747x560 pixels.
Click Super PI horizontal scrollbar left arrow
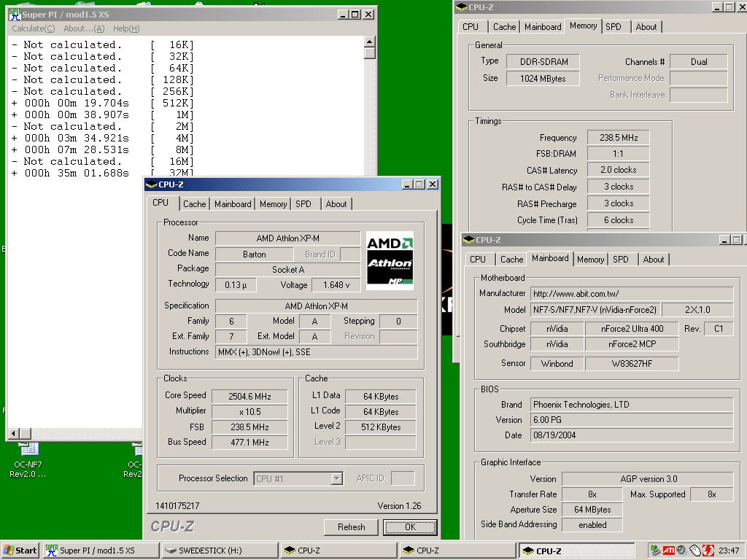click(14, 433)
